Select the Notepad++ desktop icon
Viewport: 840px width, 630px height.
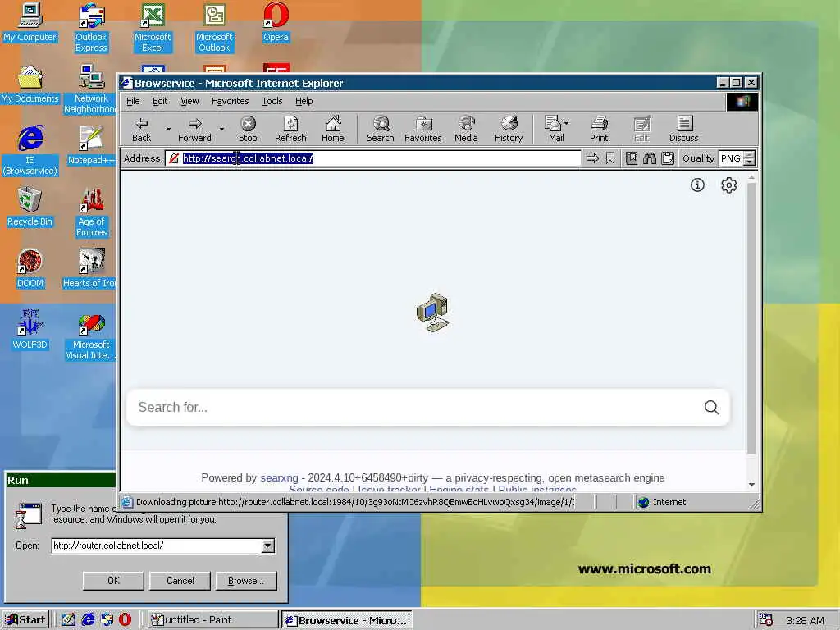[91, 146]
